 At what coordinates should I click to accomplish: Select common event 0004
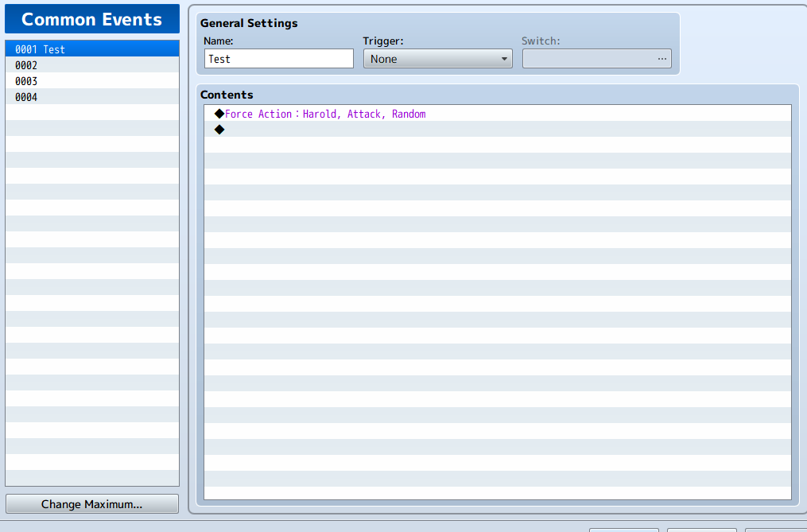tap(92, 97)
